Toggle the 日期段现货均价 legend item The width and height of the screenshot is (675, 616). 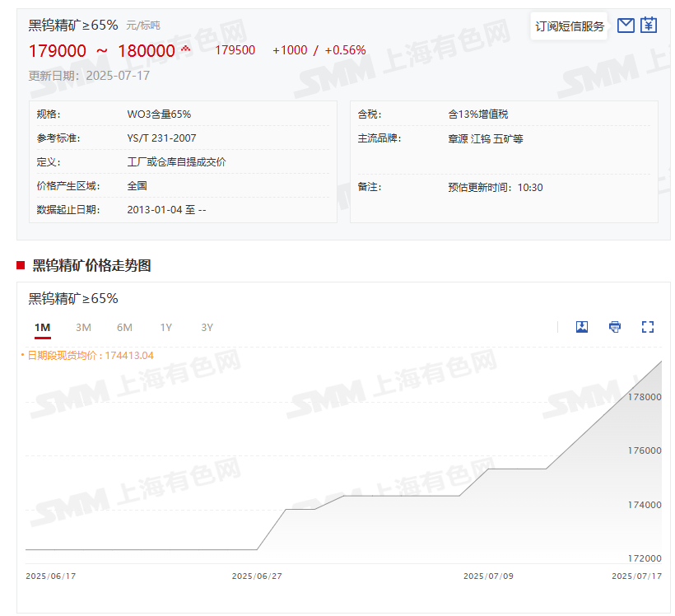coord(87,355)
